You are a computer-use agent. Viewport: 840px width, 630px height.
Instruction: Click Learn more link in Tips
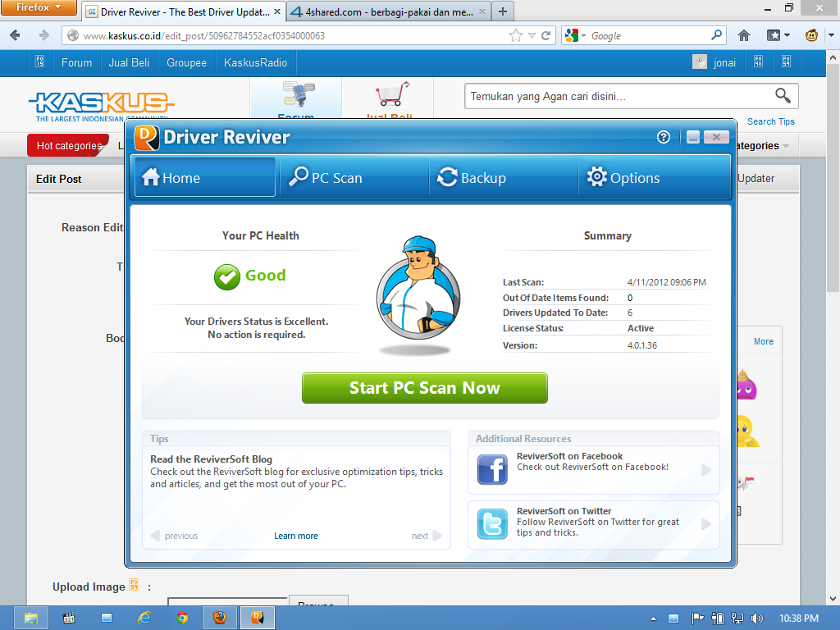coord(295,536)
